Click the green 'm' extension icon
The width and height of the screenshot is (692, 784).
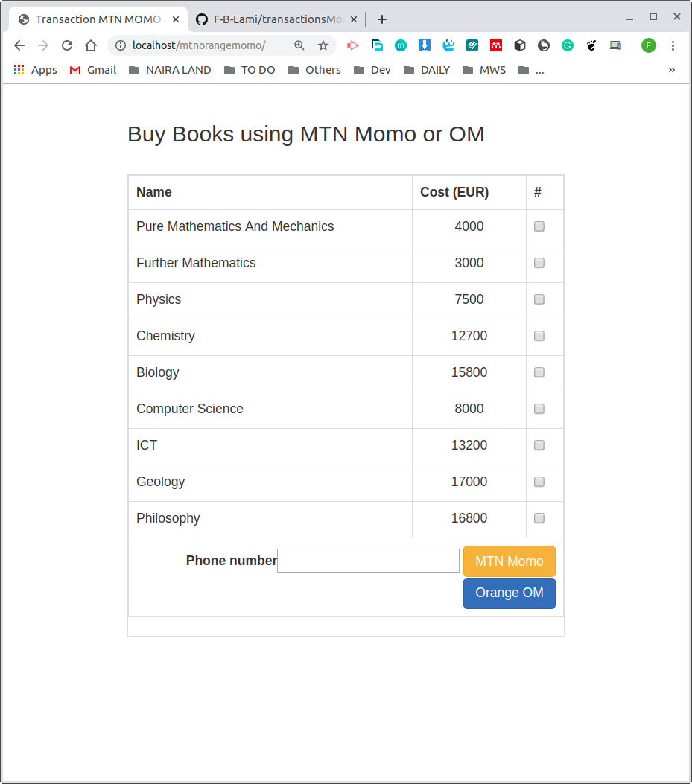[x=400, y=45]
